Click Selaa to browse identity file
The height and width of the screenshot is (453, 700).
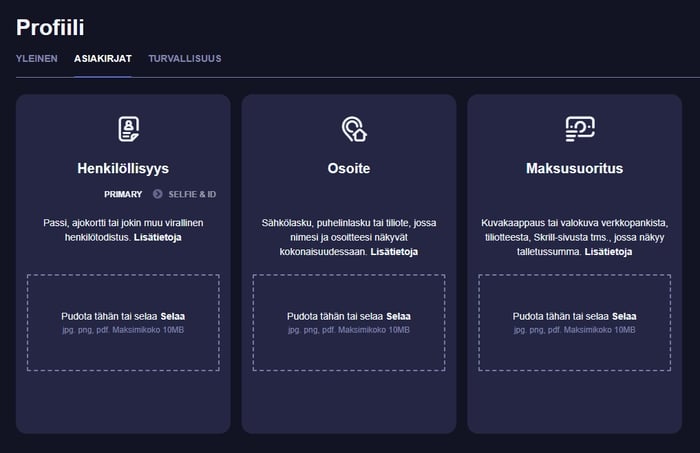(x=172, y=316)
